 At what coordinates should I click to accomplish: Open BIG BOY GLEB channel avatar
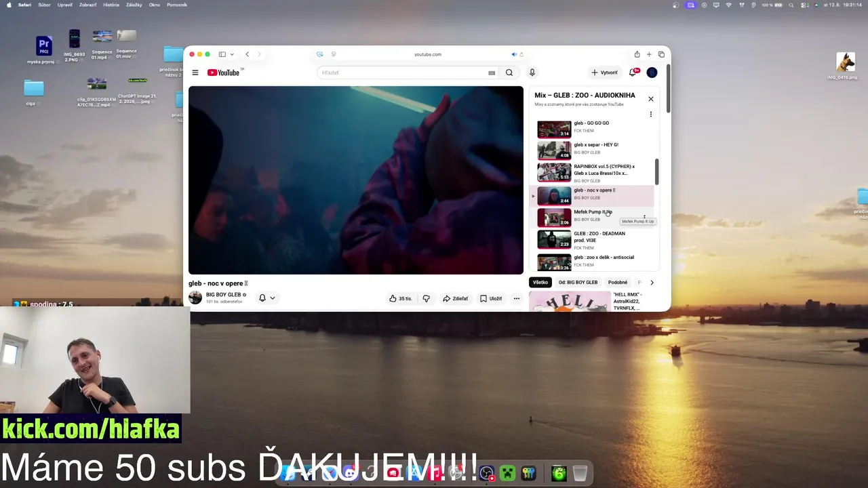coord(195,298)
